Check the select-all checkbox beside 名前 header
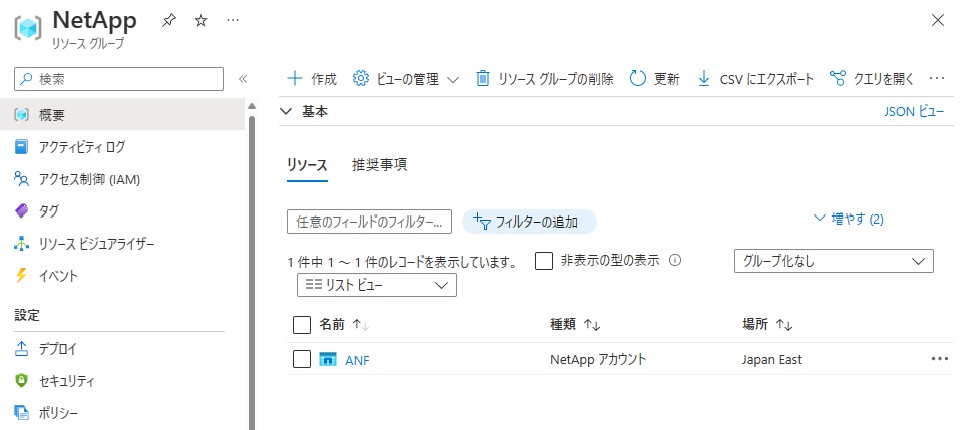The image size is (966, 430). click(302, 325)
